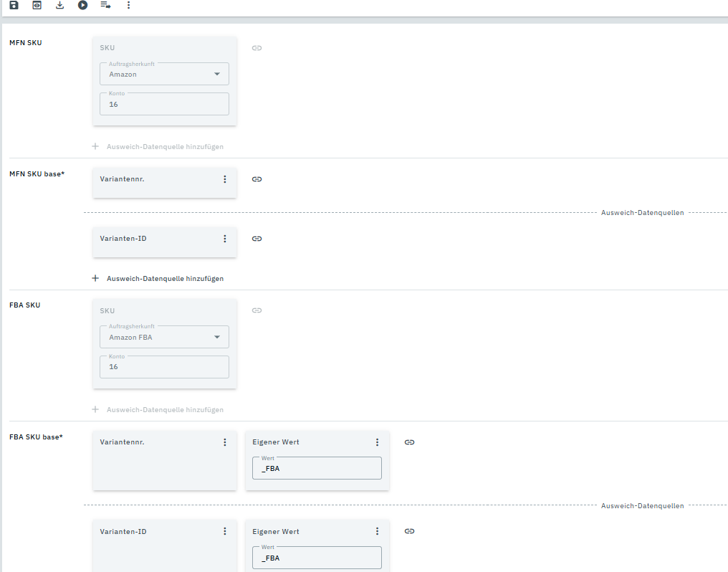This screenshot has height=572, width=728.
Task: Click the first Wert field containing _FBA
Action: 317,468
